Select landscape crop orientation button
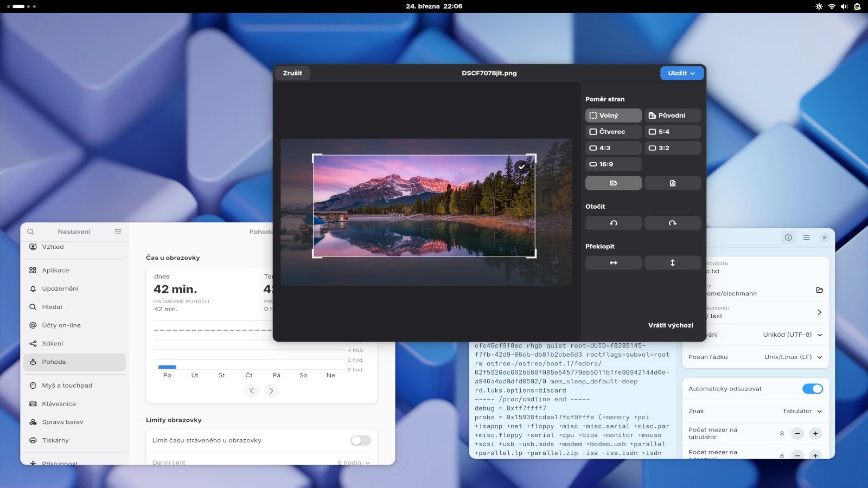This screenshot has width=868, height=488. pos(614,183)
